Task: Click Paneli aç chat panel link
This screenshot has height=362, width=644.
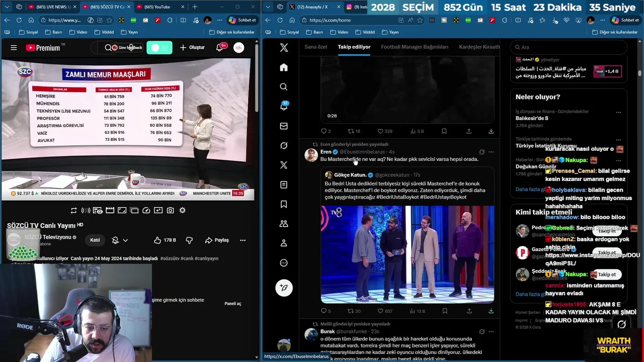Action: tap(233, 304)
